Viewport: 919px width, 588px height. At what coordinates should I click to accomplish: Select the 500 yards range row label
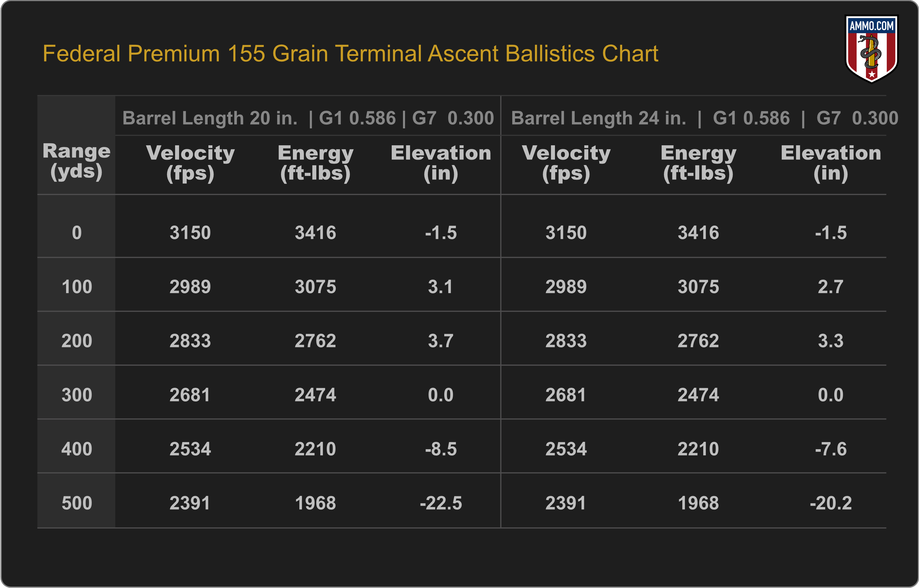pos(77,503)
